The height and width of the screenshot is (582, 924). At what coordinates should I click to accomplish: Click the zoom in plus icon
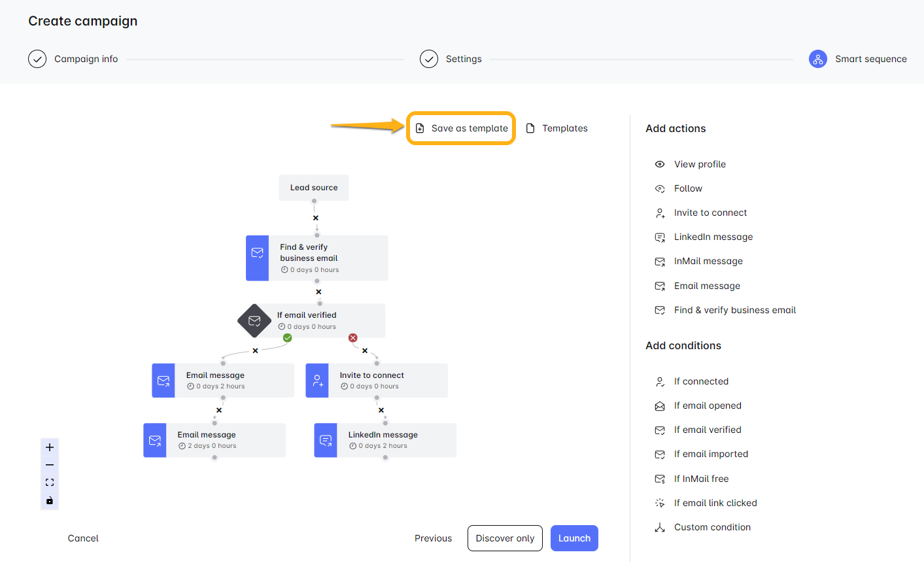click(x=50, y=447)
